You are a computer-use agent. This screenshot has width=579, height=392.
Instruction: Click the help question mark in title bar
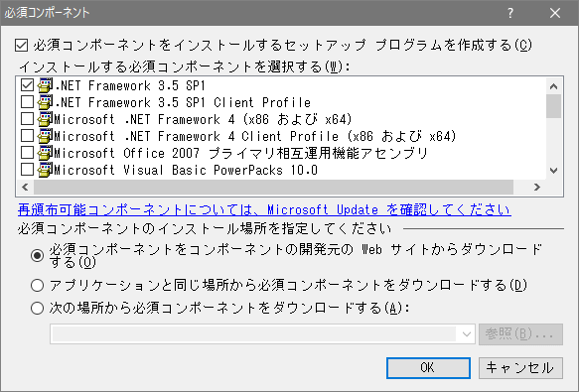pyautogui.click(x=509, y=13)
